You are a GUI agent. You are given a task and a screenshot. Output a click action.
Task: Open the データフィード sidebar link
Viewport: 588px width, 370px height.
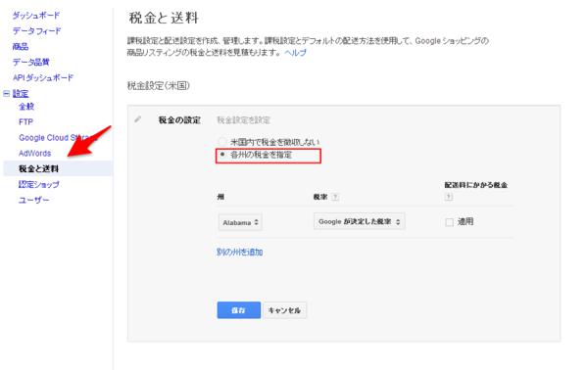pyautogui.click(x=36, y=30)
